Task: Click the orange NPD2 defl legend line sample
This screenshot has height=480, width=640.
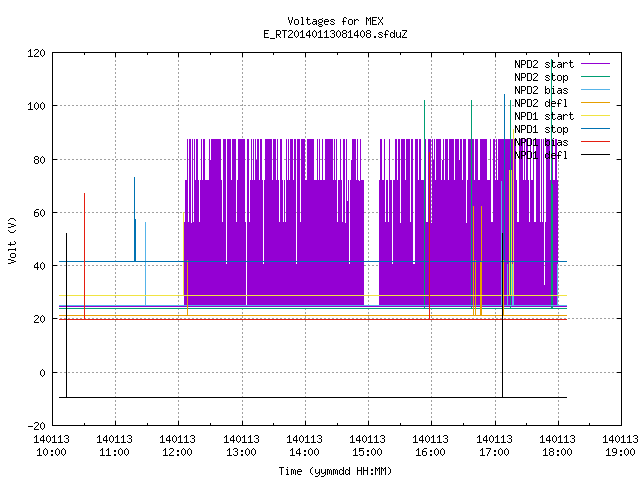Action: click(596, 103)
